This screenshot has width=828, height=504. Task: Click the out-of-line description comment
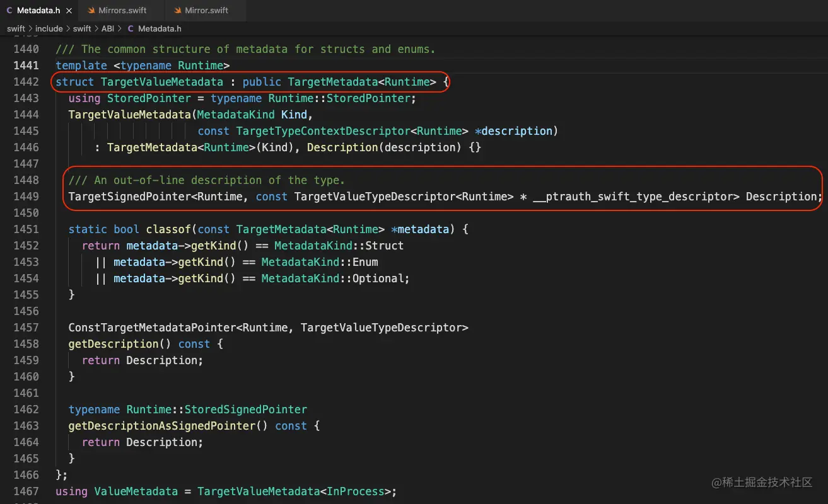207,180
